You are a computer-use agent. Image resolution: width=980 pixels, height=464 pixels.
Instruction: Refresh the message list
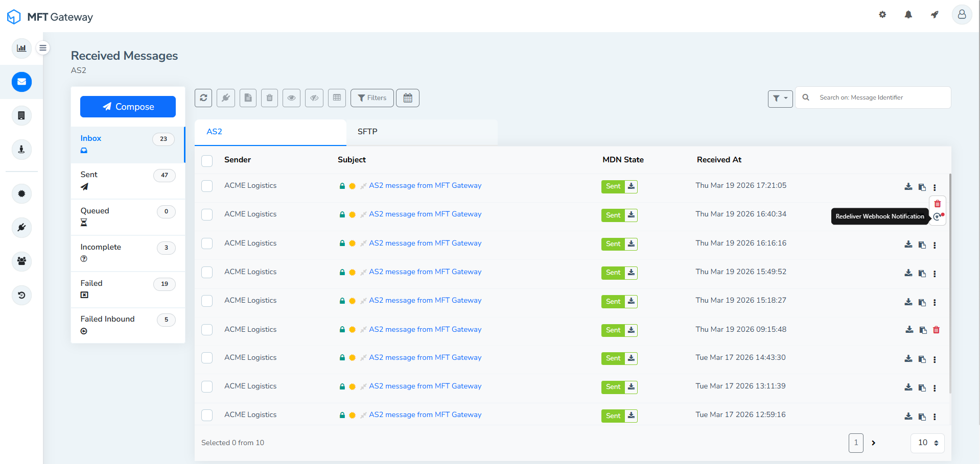(203, 97)
